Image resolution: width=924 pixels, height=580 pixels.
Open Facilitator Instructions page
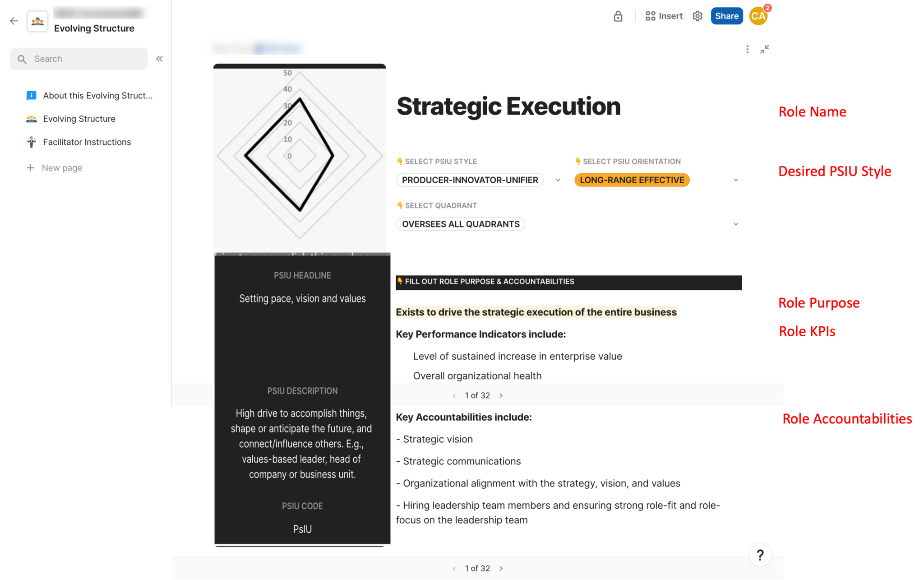pos(87,142)
